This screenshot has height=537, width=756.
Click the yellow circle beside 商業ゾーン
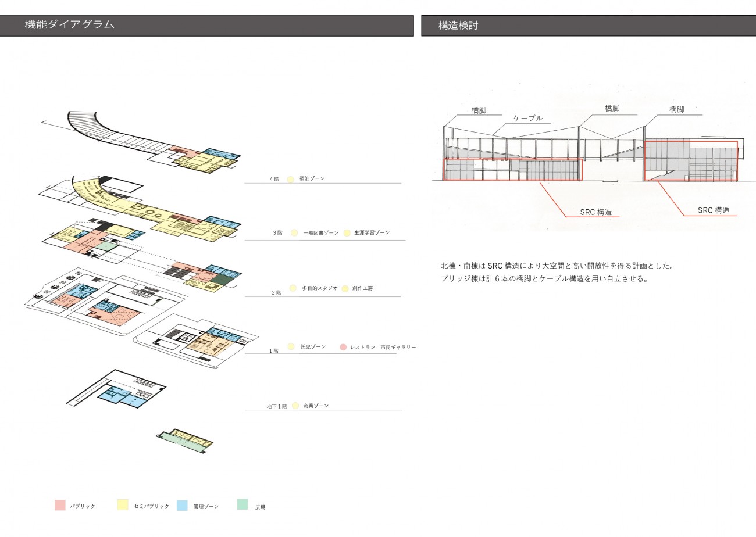coord(295,406)
